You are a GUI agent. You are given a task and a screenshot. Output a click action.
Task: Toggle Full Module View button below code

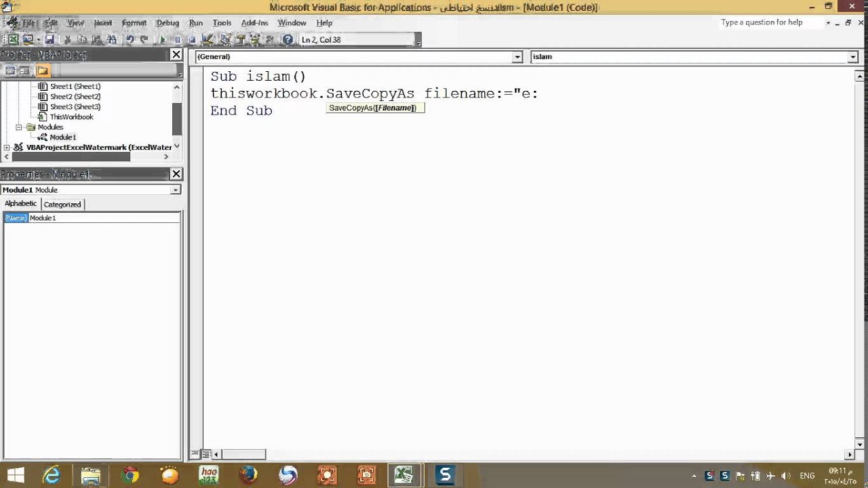coord(206,454)
